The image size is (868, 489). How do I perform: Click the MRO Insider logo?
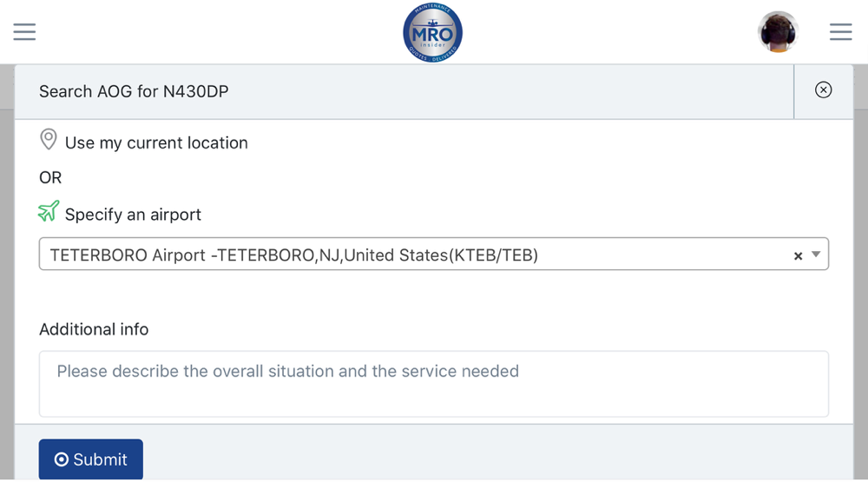(433, 33)
